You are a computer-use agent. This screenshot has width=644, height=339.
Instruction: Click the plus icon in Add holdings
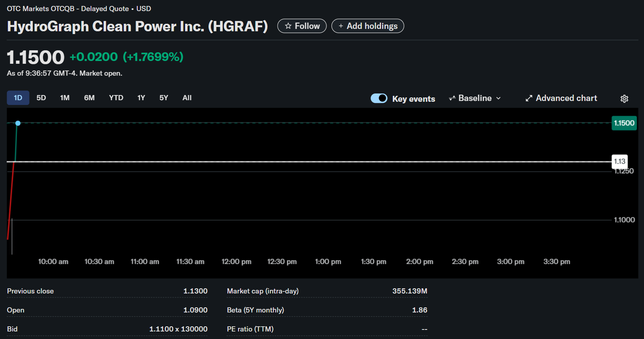pyautogui.click(x=341, y=26)
